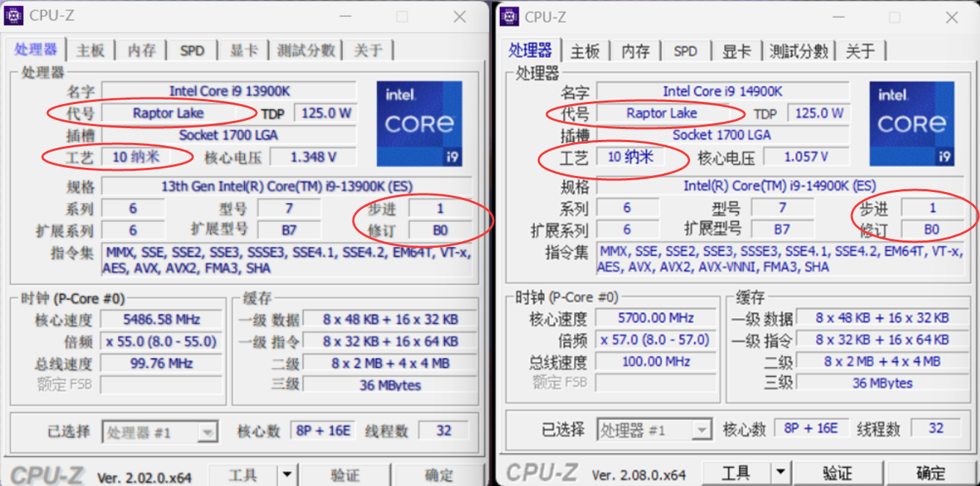Show the 显卡 tab in the 14900K window

[x=737, y=51]
